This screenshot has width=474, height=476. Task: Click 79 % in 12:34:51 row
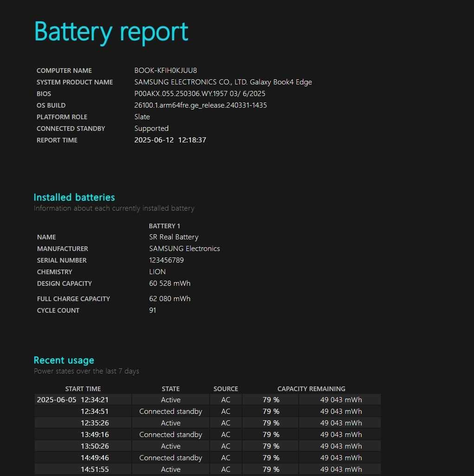tap(271, 412)
